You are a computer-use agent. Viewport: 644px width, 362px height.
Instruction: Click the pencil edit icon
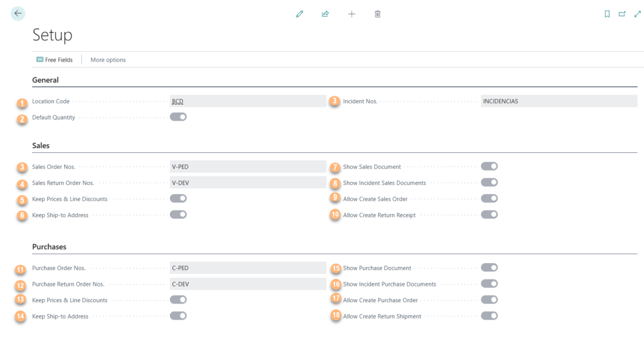[299, 14]
